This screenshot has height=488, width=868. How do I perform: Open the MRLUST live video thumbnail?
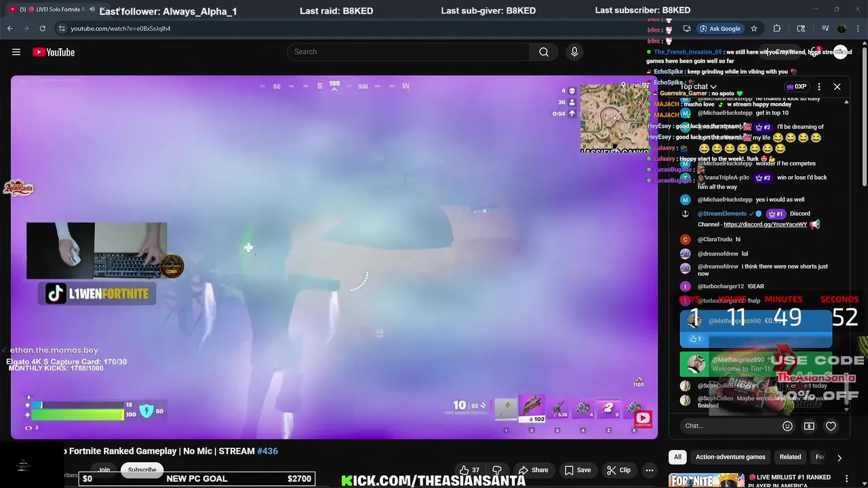[706, 481]
